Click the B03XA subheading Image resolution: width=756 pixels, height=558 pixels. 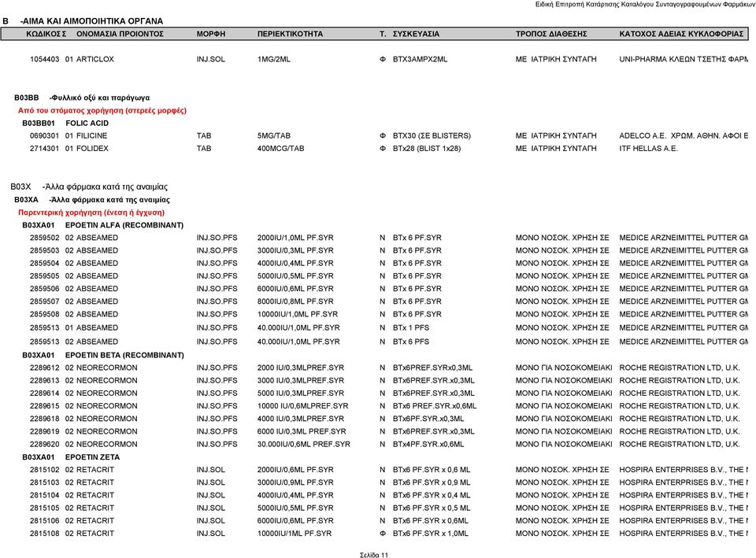(x=92, y=199)
